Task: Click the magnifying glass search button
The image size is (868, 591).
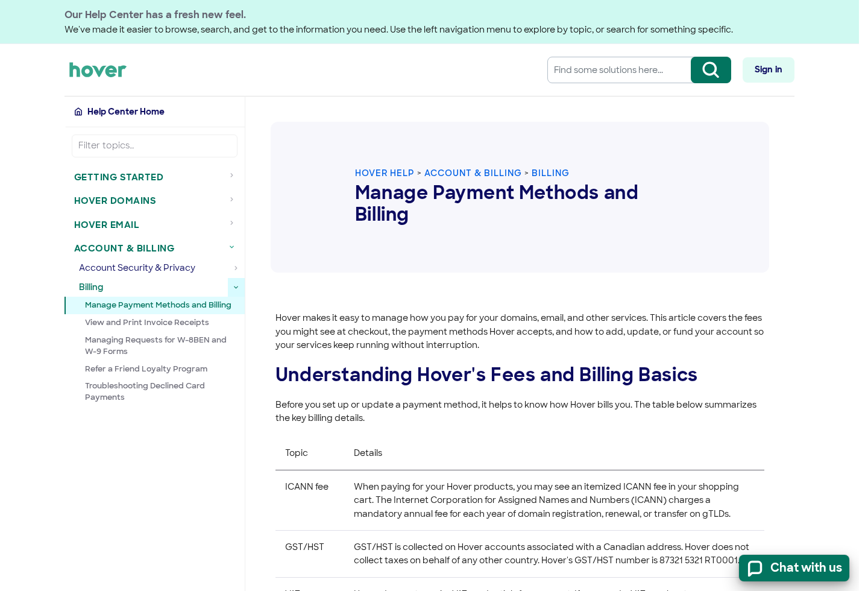Action: tap(711, 70)
